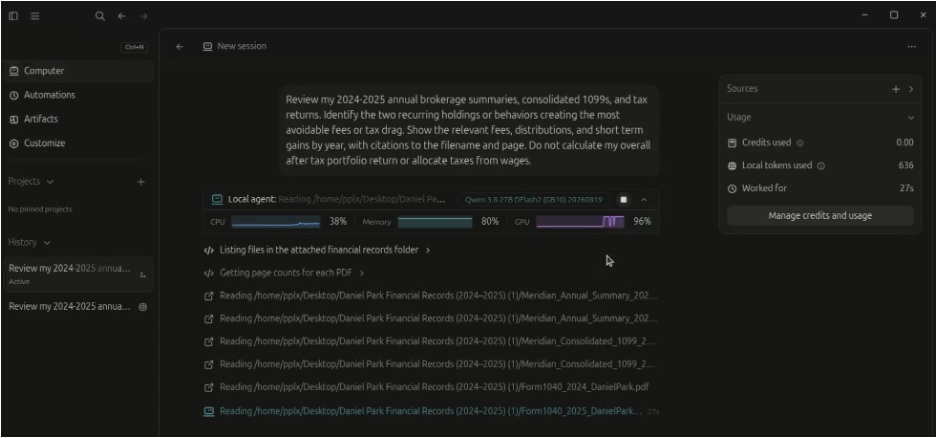936x438 pixels.
Task: Click the Credits used card icon
Action: click(732, 143)
